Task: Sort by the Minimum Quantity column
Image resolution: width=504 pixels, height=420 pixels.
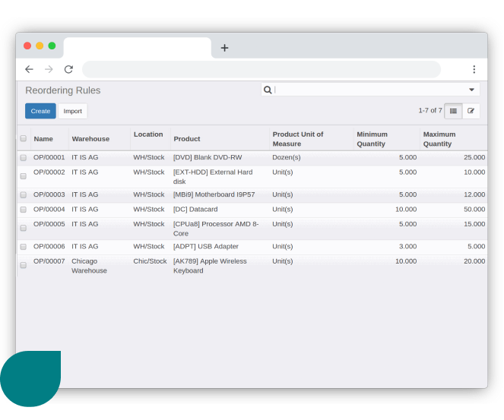Action: coord(372,139)
